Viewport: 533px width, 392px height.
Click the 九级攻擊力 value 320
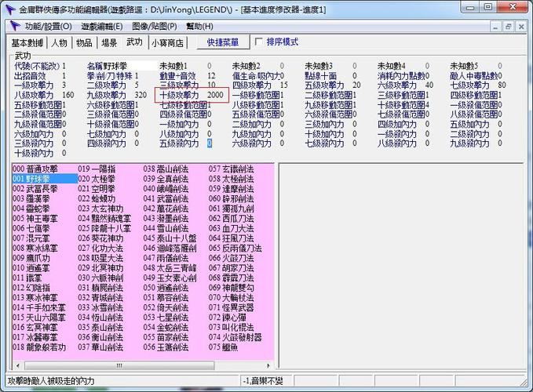click(140, 95)
